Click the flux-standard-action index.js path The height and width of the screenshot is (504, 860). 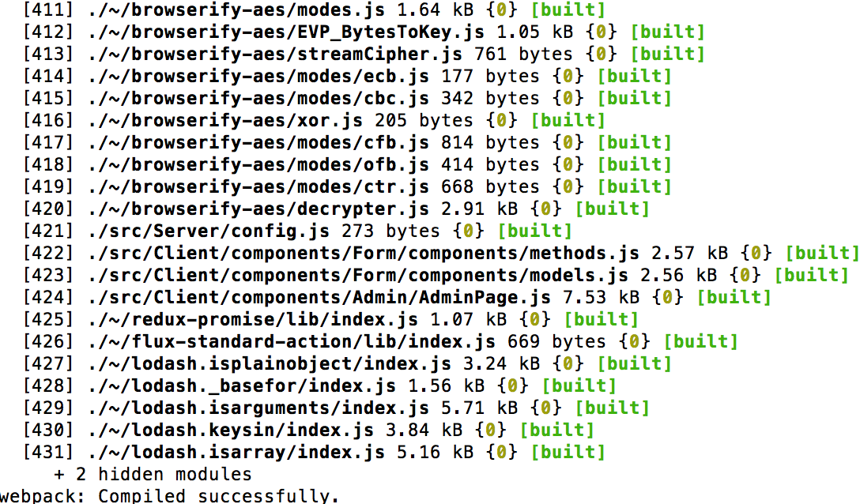coord(291,342)
